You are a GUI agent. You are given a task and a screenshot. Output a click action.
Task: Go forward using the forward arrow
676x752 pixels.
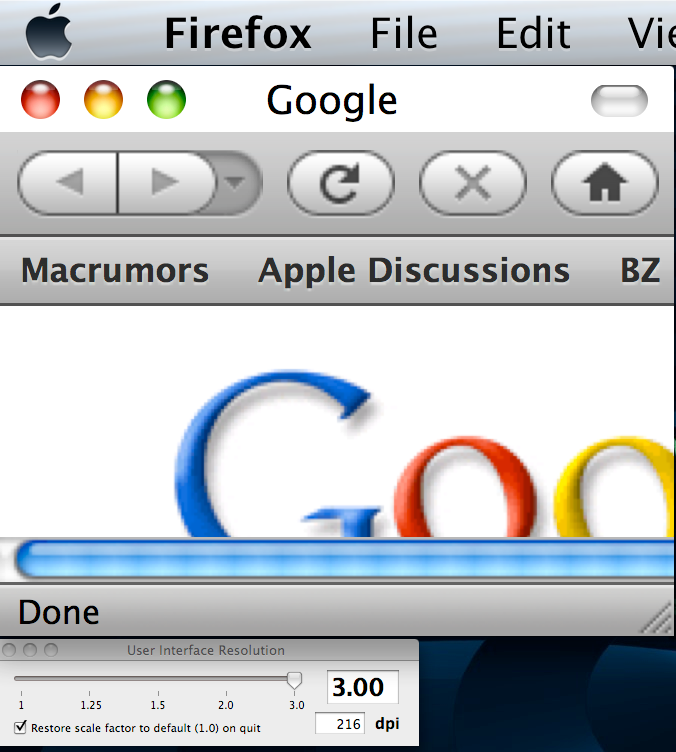click(166, 182)
